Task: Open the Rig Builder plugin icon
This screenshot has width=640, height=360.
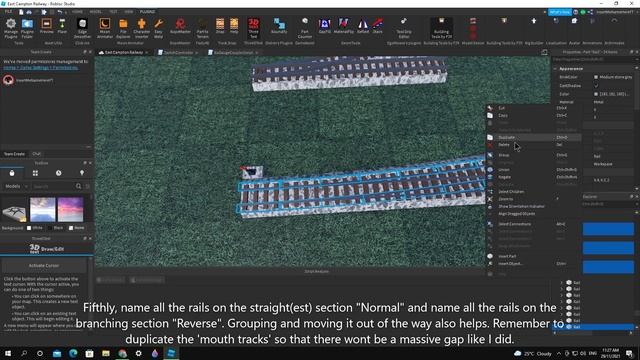Action: pos(533,21)
